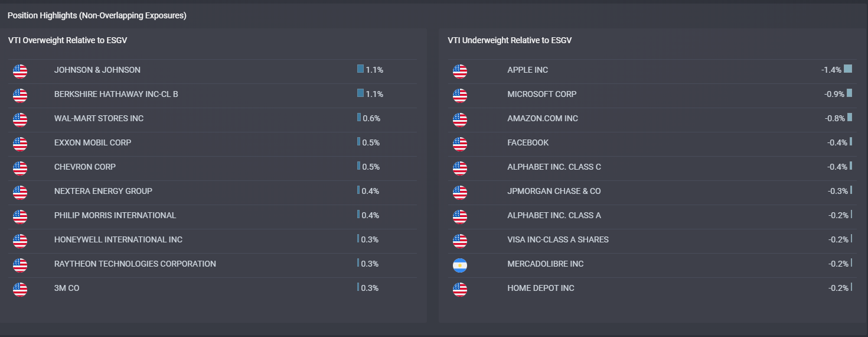Select Visa Inc-Class A Shares entry
Image resolution: width=868 pixels, height=337 pixels.
pyautogui.click(x=557, y=239)
